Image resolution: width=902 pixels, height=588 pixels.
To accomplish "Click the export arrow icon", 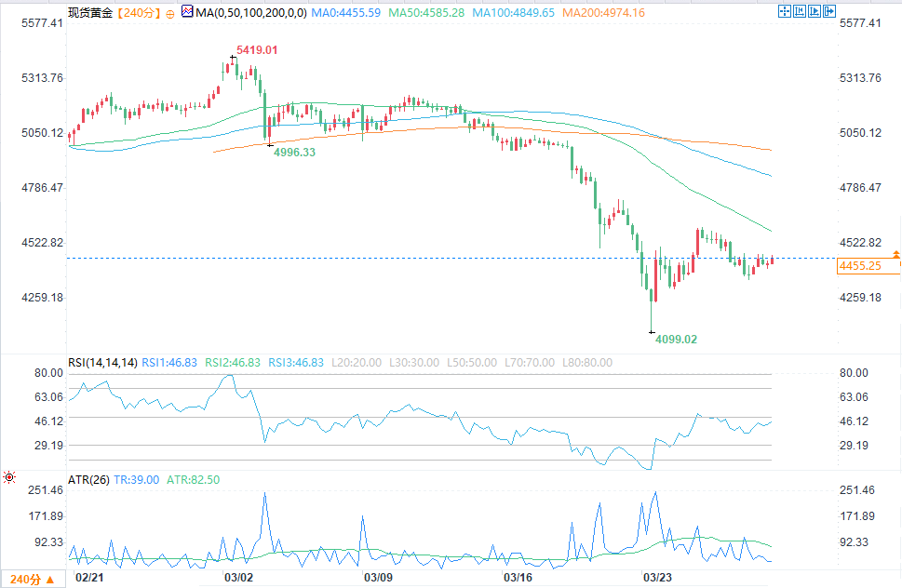I will pyautogui.click(x=829, y=11).
